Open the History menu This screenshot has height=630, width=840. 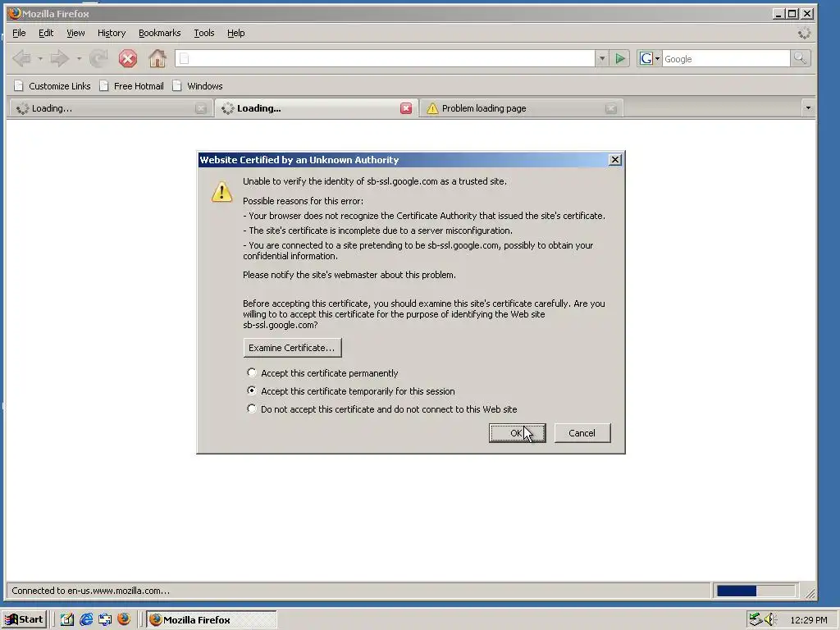112,33
